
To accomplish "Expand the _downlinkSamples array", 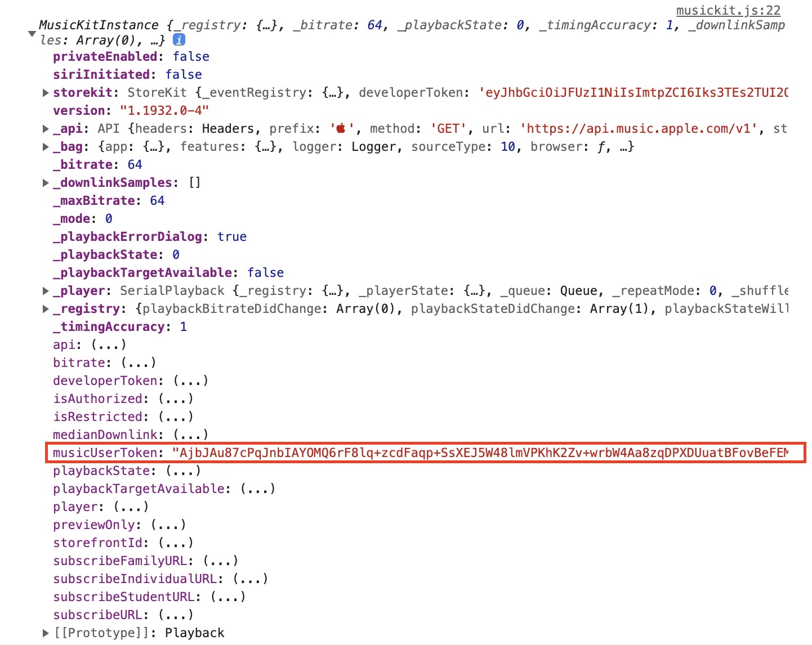I will click(x=46, y=182).
